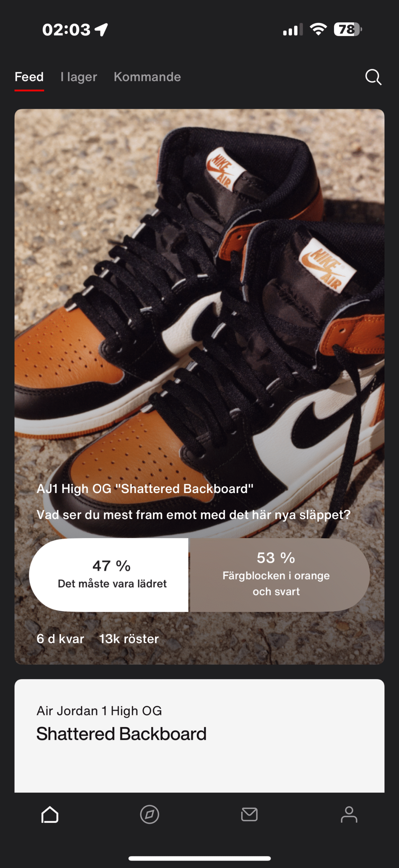The image size is (399, 868).
Task: Tap the 'Air Jordan 1 High OG' subtitle
Action: coord(99,711)
